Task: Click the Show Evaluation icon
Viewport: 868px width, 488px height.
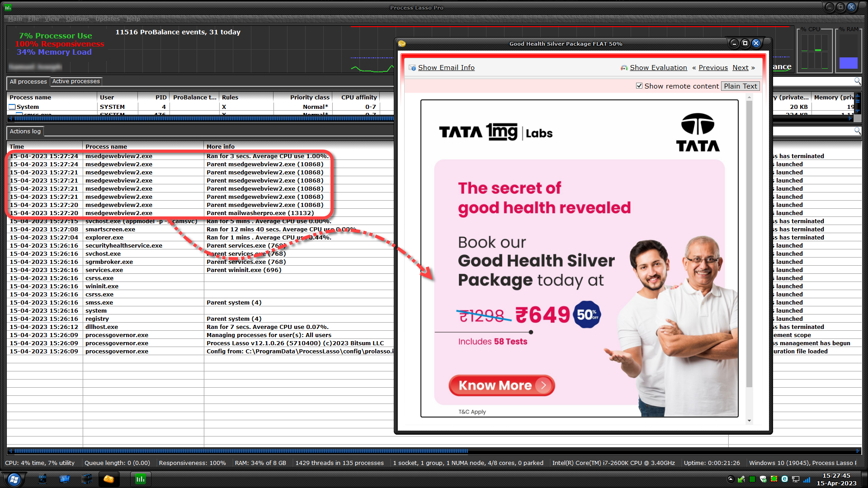Action: pos(624,68)
